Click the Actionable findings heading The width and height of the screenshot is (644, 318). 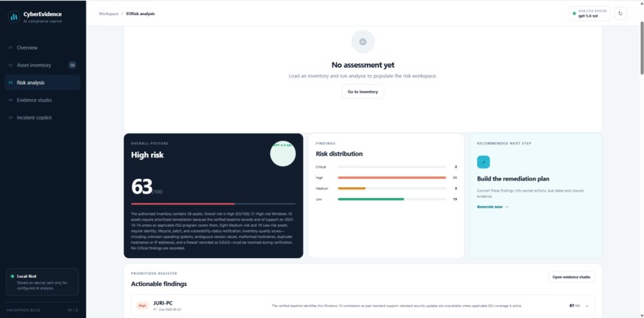click(158, 284)
